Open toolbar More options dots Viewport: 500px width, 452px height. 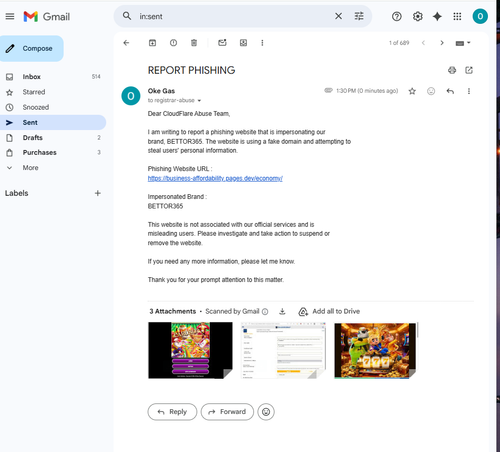(262, 43)
